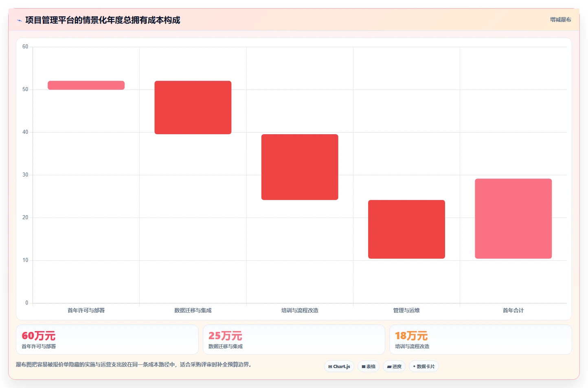The image size is (588, 388).
Task: Click the y-axis value 0
Action: coord(27,303)
